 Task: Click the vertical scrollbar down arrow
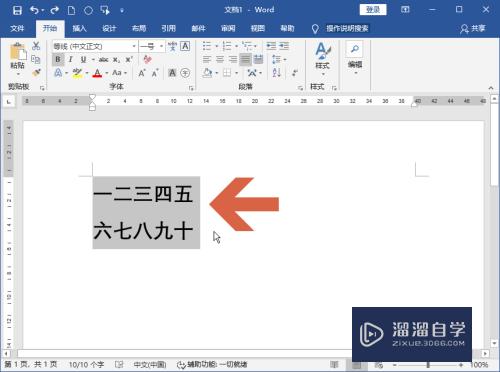495,343
